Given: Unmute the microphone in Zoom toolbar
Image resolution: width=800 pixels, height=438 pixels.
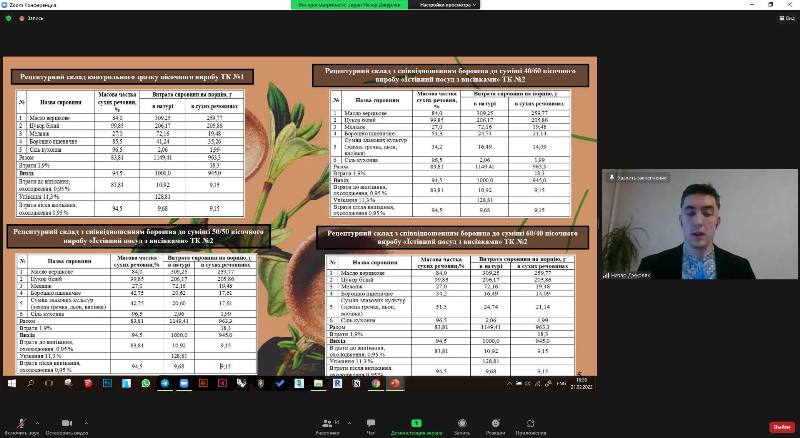Looking at the screenshot, I should pos(22,426).
